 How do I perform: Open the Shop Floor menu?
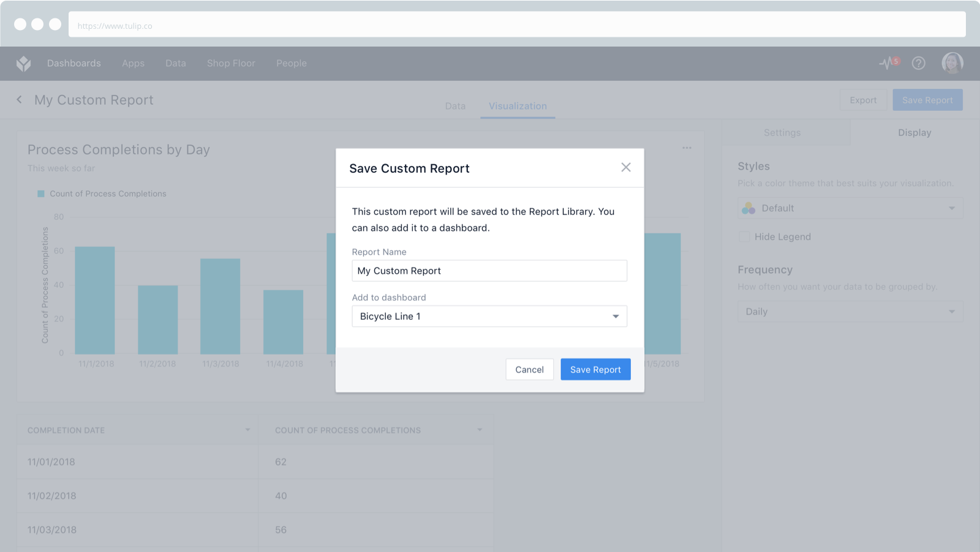(x=231, y=63)
